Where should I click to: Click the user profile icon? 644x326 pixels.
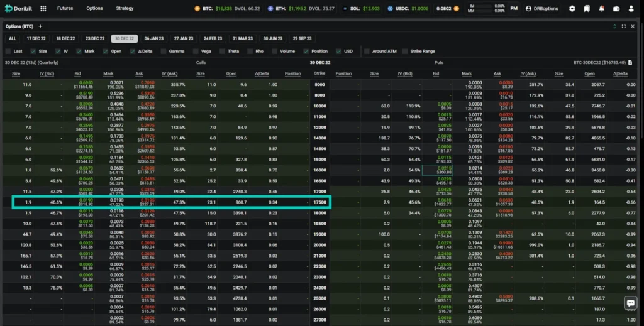631,9
